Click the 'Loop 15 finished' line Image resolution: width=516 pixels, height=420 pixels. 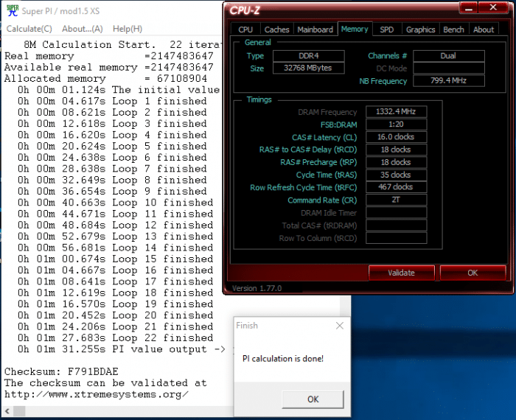click(115, 259)
